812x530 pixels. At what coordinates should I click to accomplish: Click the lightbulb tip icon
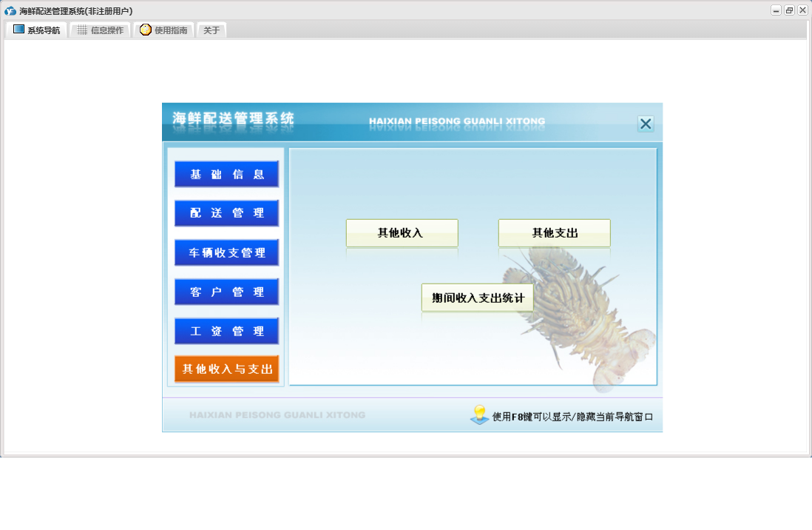(479, 415)
